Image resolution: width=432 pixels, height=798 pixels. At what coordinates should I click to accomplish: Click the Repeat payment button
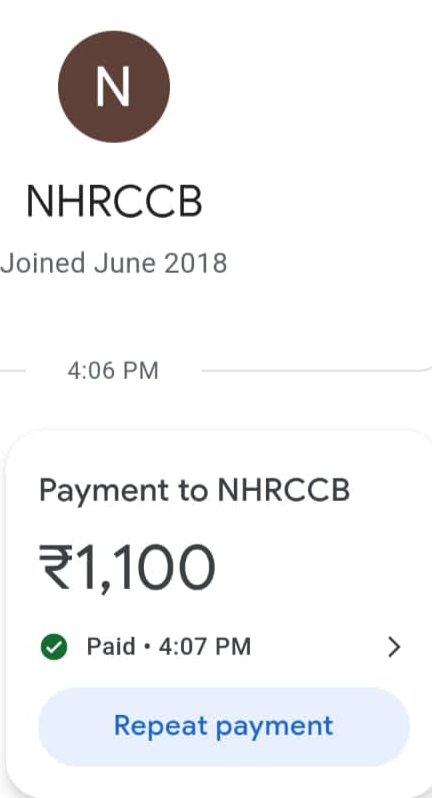224,726
